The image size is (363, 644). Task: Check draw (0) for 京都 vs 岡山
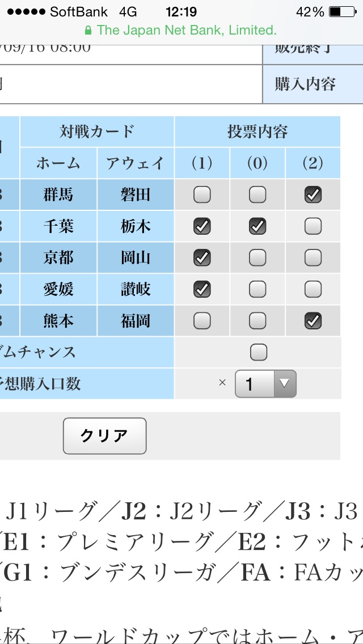pos(258,258)
